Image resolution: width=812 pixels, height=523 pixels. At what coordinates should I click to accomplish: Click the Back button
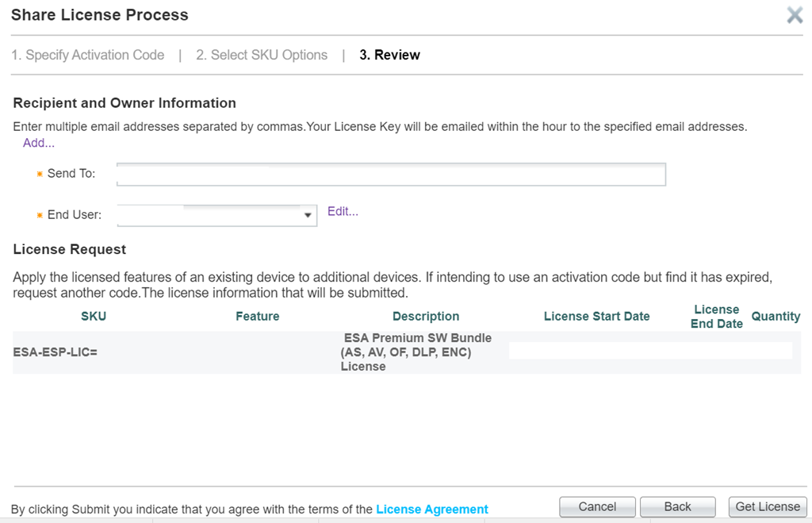(x=677, y=506)
